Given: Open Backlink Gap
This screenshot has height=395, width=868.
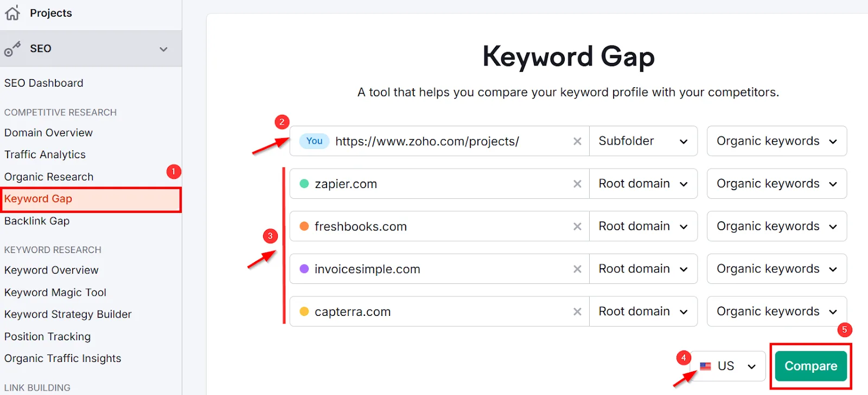Looking at the screenshot, I should pos(37,221).
